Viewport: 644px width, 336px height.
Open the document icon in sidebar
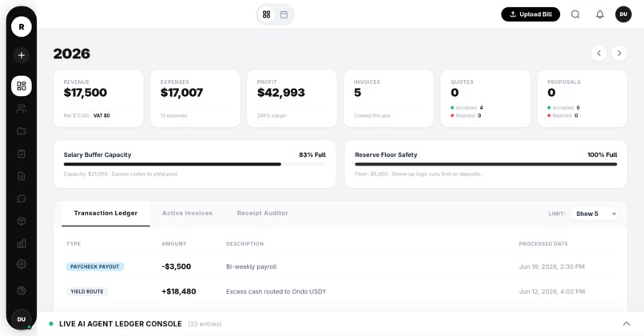tap(22, 176)
